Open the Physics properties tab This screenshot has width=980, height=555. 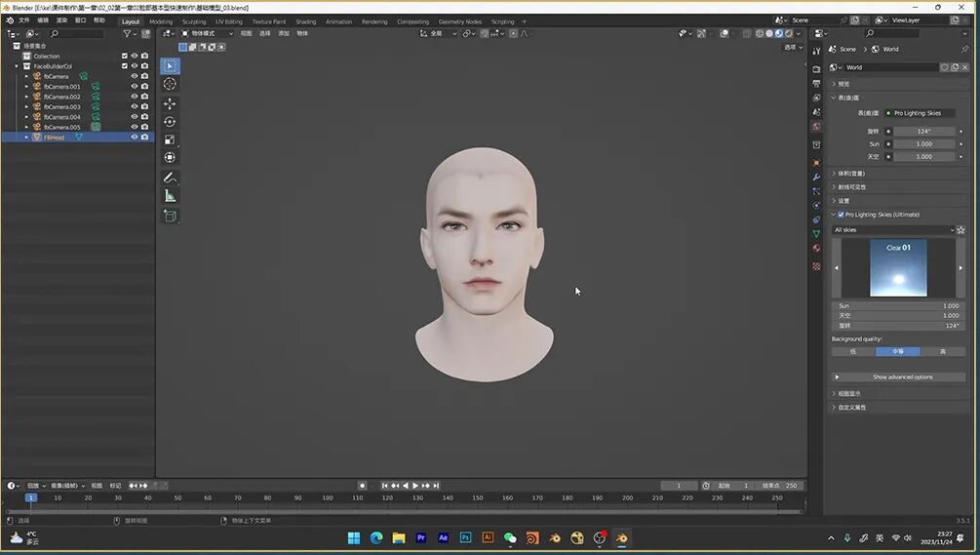[816, 205]
